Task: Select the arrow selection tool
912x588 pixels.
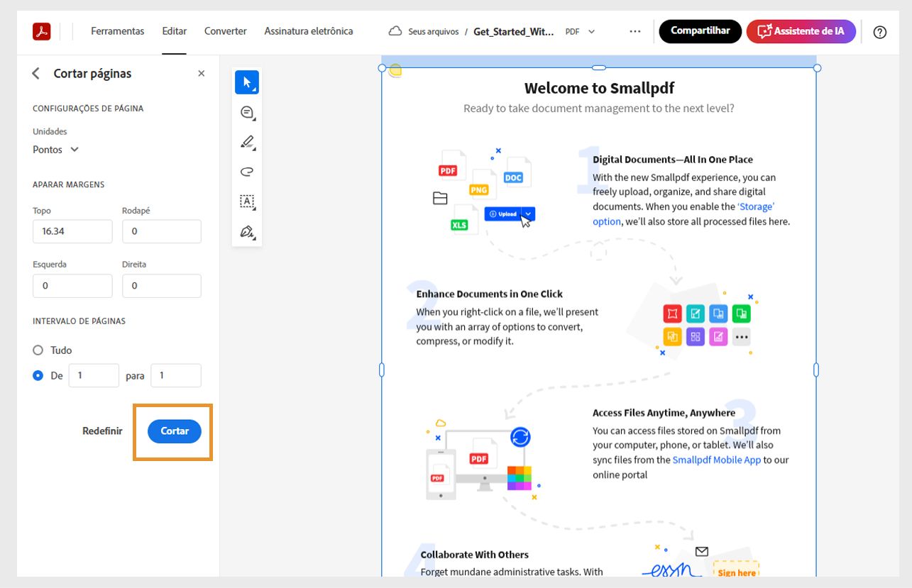Action: (x=247, y=82)
